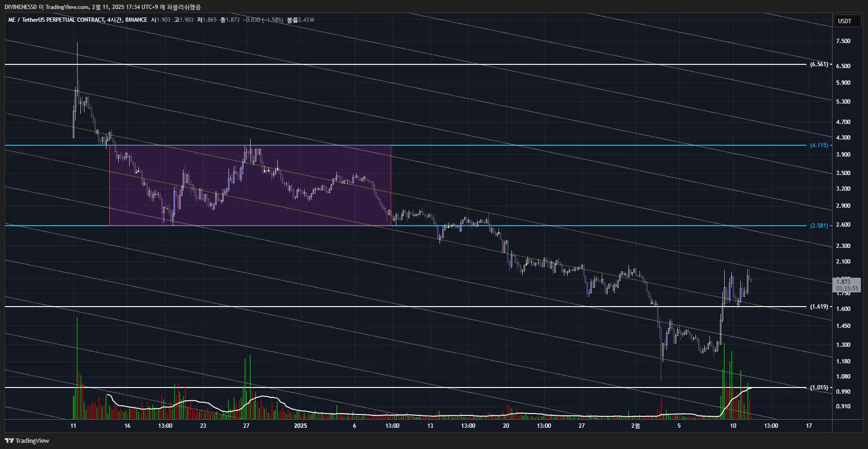
Task: Click the time axis label 23
Action: pyautogui.click(x=203, y=426)
